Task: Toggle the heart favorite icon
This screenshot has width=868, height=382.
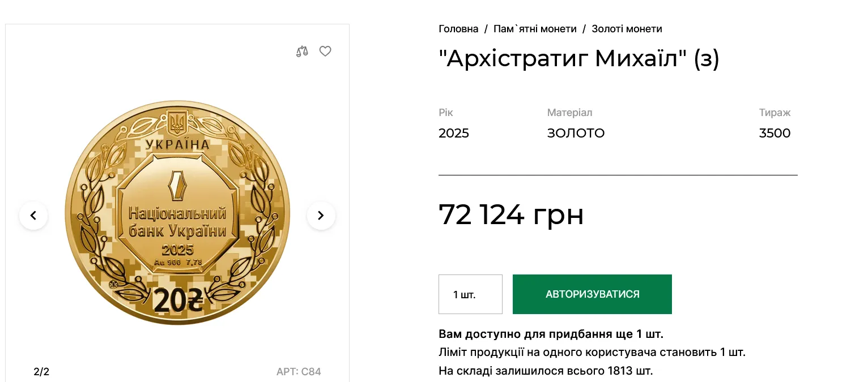Action: coord(325,51)
